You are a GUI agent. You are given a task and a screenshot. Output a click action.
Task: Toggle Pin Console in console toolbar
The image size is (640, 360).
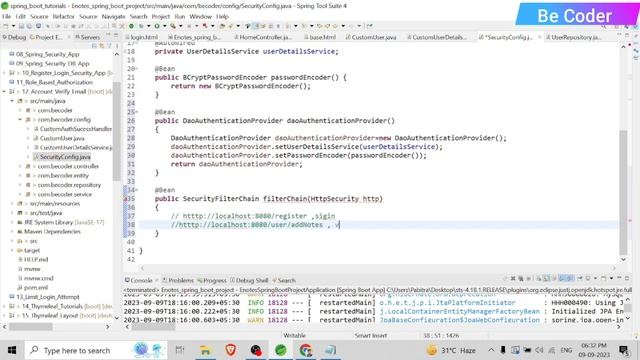click(x=580, y=278)
